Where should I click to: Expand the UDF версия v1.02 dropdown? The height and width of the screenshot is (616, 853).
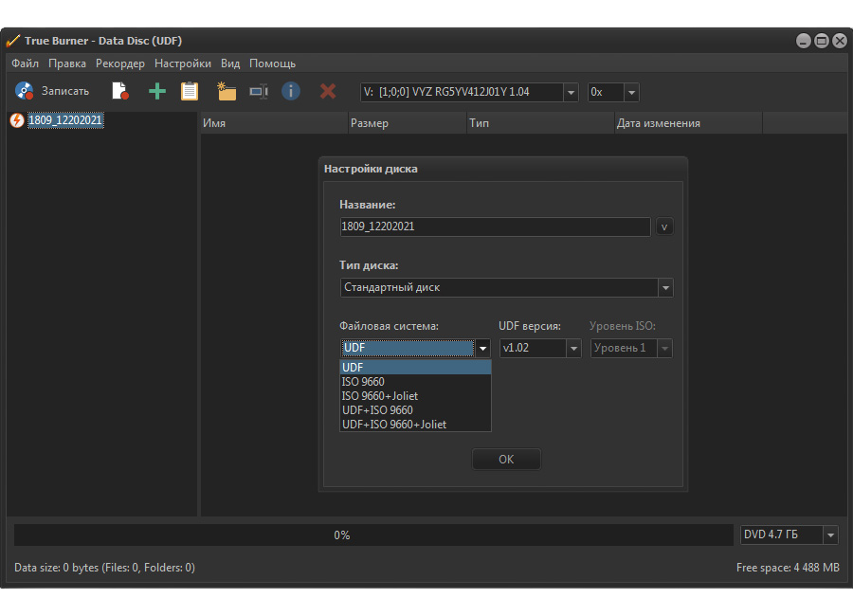tap(573, 348)
